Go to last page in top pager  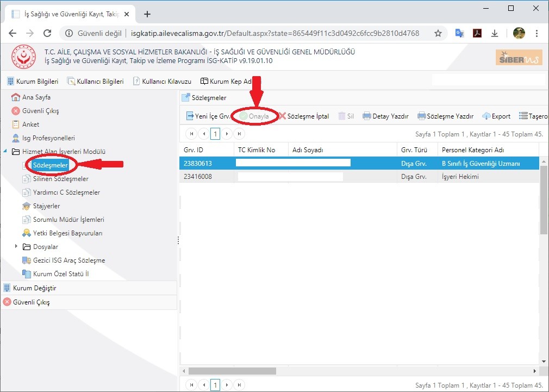click(x=239, y=134)
